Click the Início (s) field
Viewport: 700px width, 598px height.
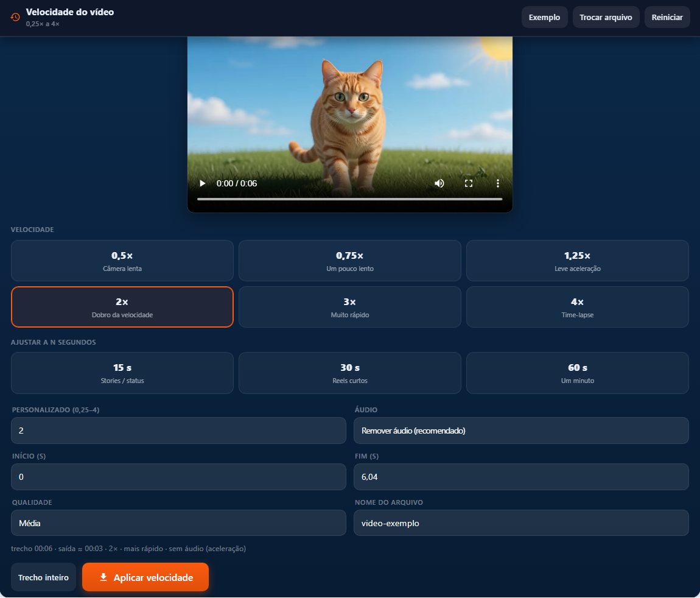(x=178, y=477)
